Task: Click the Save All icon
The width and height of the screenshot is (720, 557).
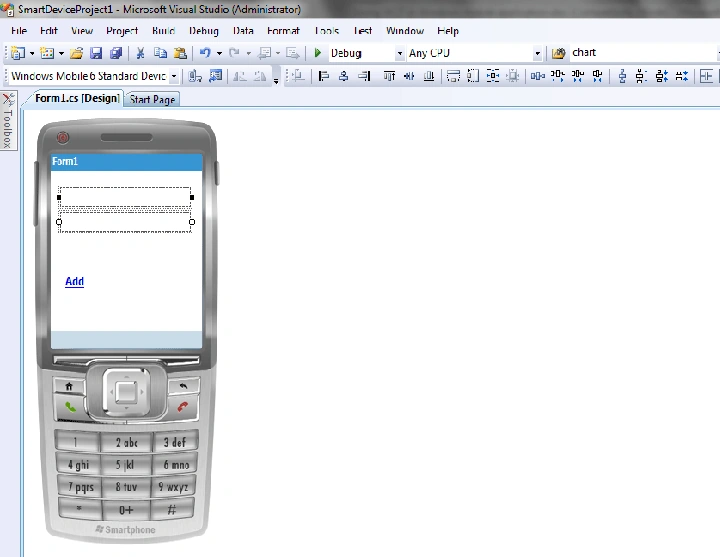Action: pos(116,53)
